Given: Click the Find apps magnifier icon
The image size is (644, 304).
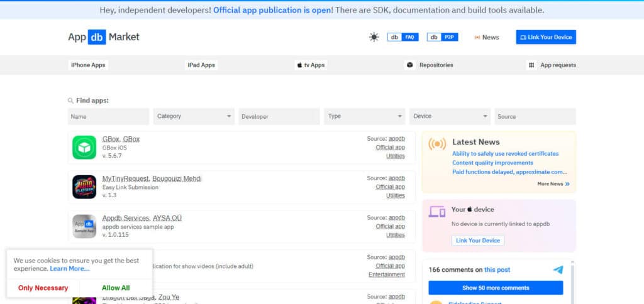Looking at the screenshot, I should point(70,100).
